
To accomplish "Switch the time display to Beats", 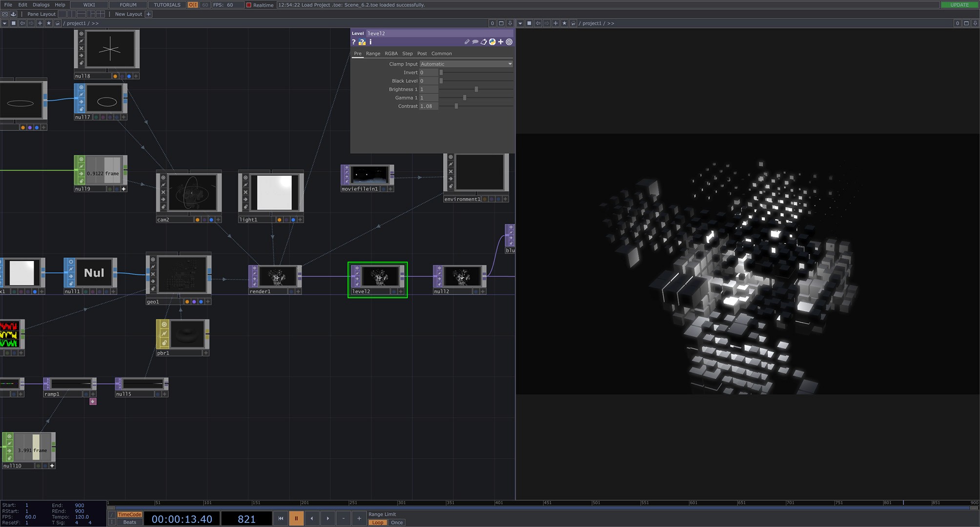I will [130, 522].
